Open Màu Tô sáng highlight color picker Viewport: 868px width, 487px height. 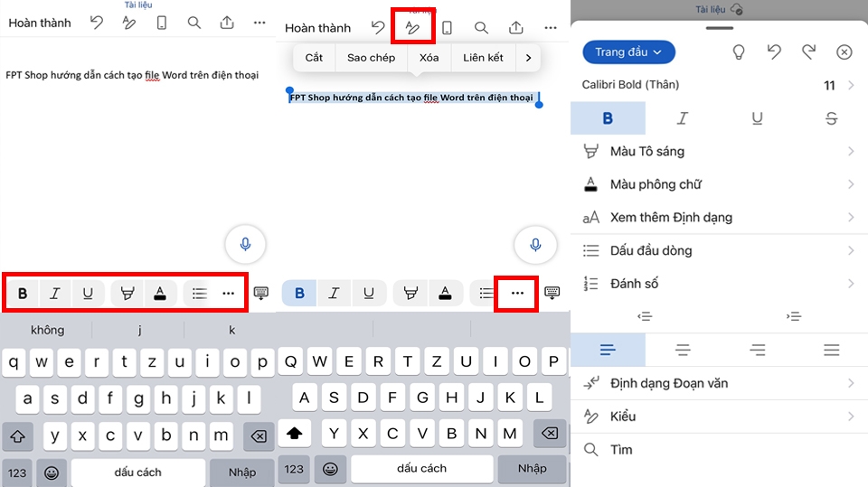(719, 151)
